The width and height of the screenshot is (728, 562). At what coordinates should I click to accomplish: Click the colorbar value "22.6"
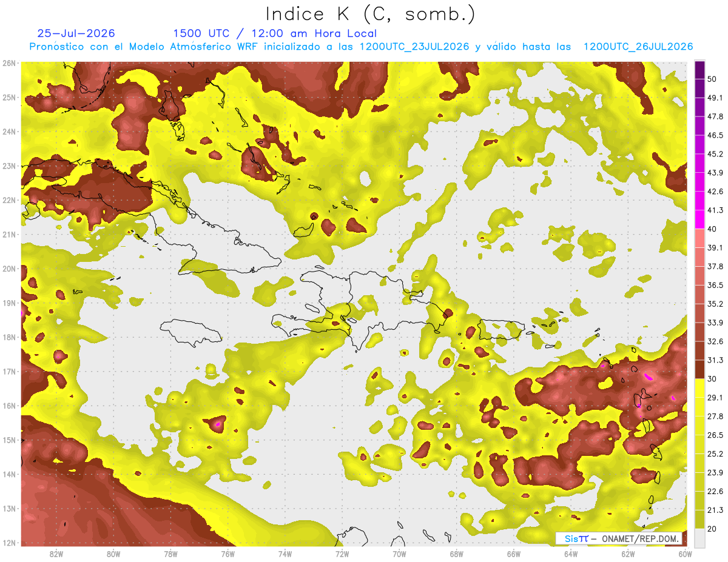coord(715,491)
